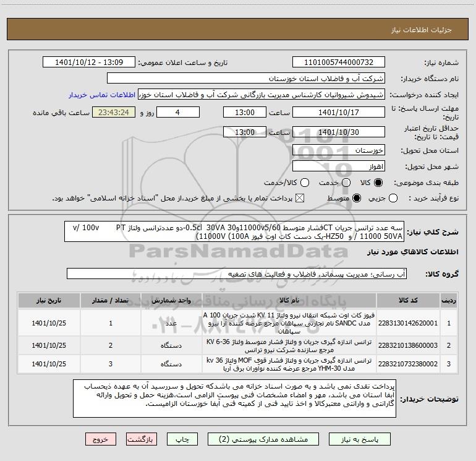Click the 'تعداد / مقدار' column header
Screen dimensions: 476x461
(x=111, y=300)
